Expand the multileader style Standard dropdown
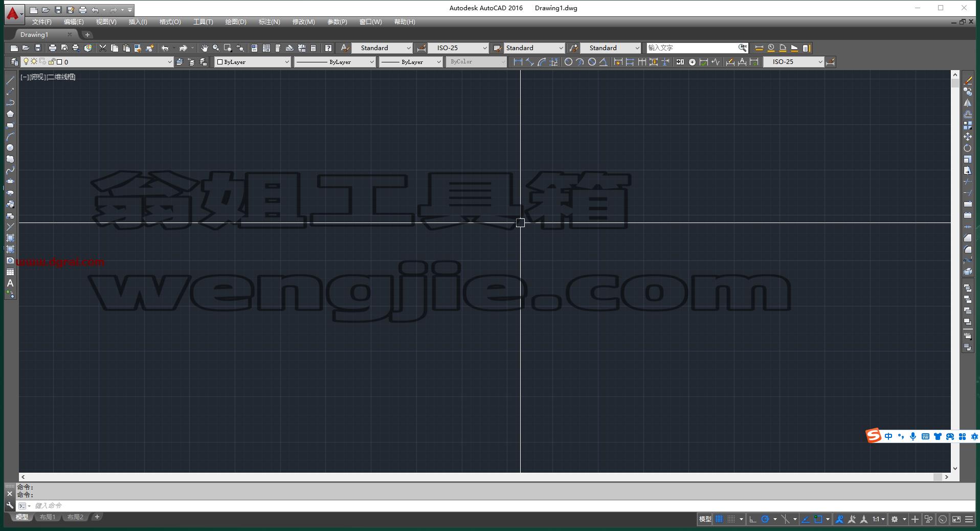 point(610,48)
